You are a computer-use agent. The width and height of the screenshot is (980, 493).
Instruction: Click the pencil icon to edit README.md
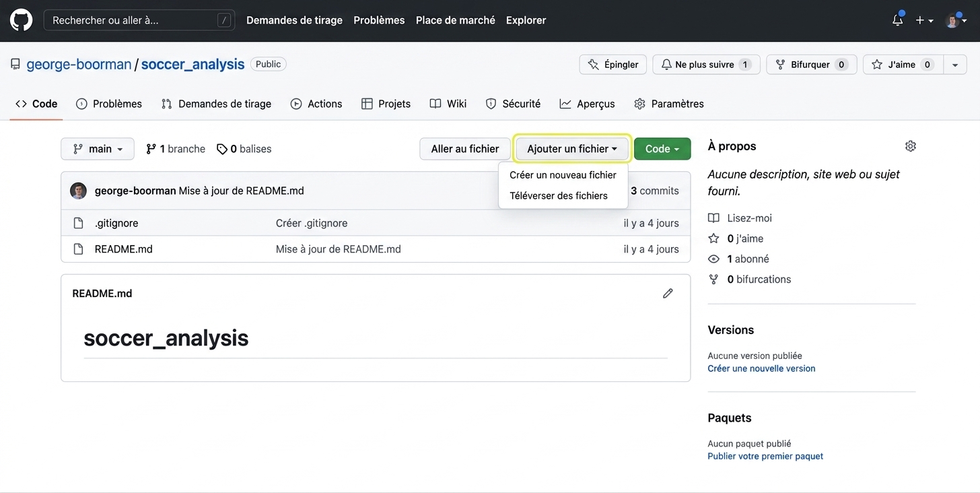[668, 294]
